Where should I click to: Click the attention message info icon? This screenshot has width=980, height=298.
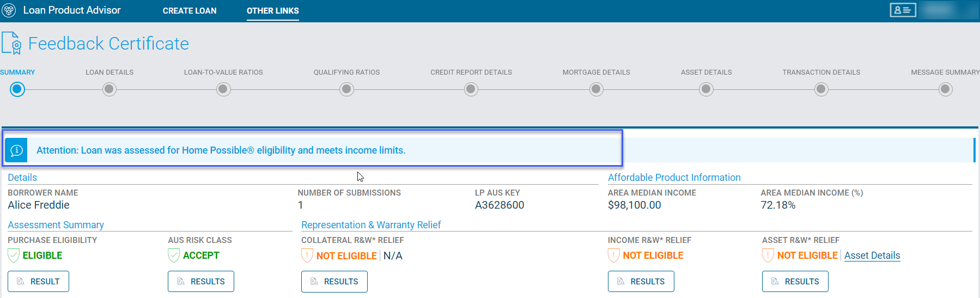click(17, 150)
